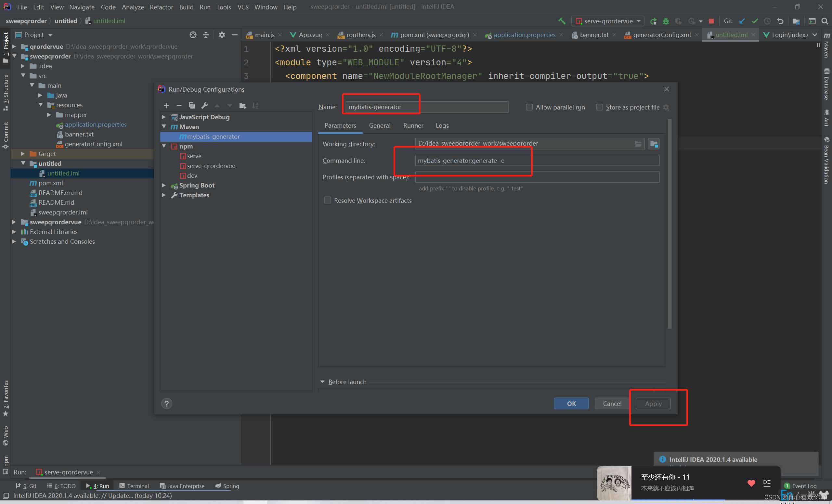Open the Terminal tool window
The width and height of the screenshot is (832, 504).
tap(134, 486)
